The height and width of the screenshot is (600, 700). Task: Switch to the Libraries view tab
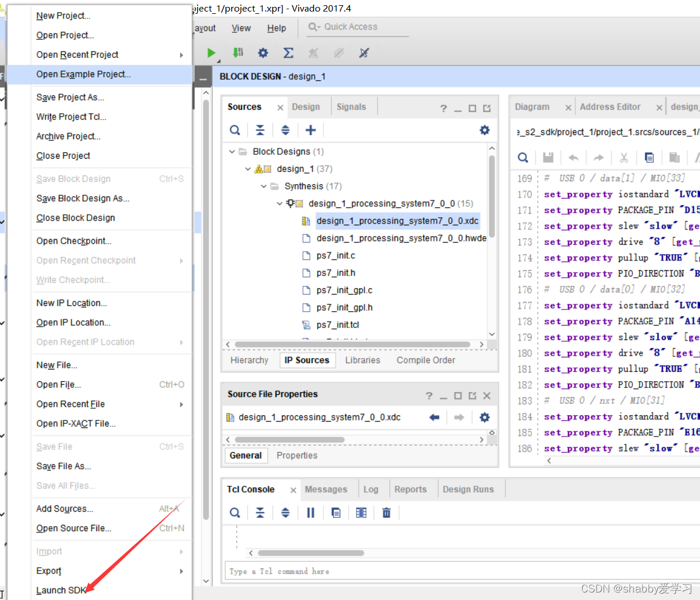click(363, 360)
